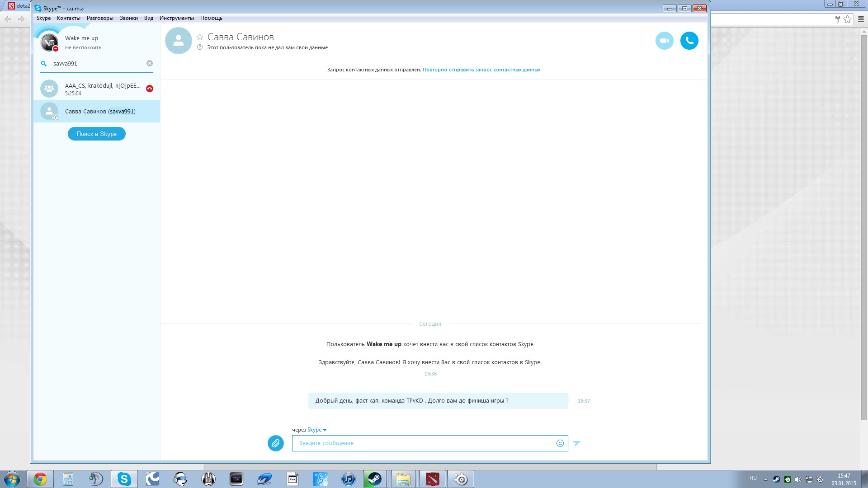Start a voice call with Савва Савинов

click(x=689, y=41)
